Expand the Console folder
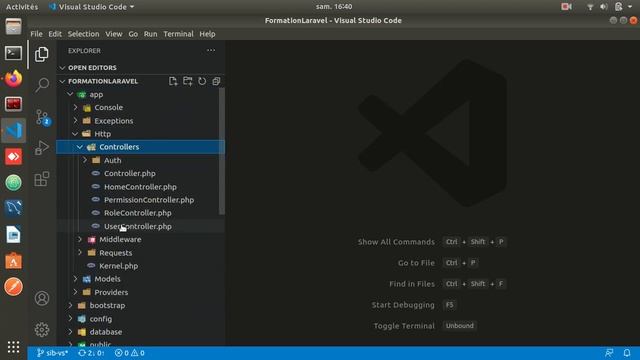Viewport: 640px width, 360px height. [76, 107]
